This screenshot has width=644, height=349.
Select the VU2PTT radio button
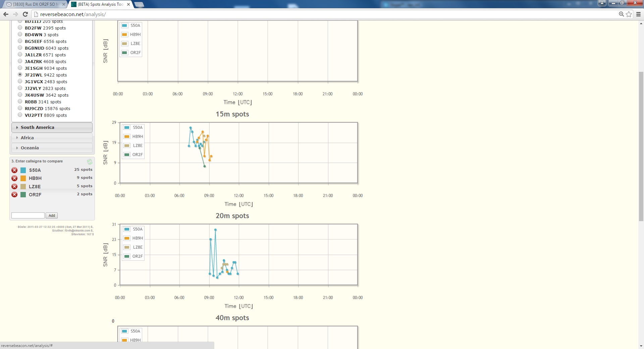point(20,115)
